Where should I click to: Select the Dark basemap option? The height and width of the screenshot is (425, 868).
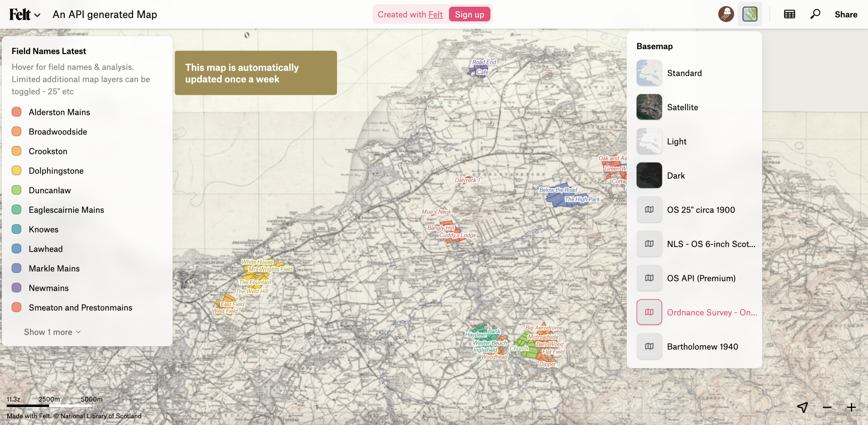[675, 175]
